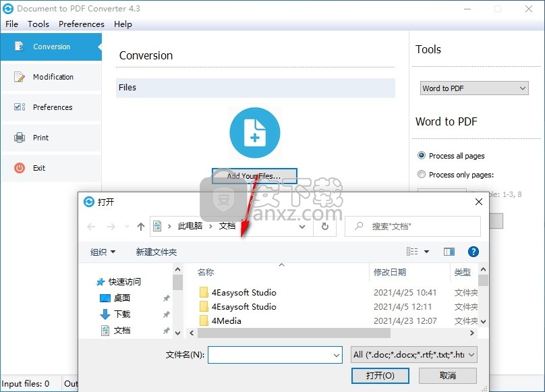Select the 4Media folder
Viewport: 545px width, 392px height.
pos(226,320)
